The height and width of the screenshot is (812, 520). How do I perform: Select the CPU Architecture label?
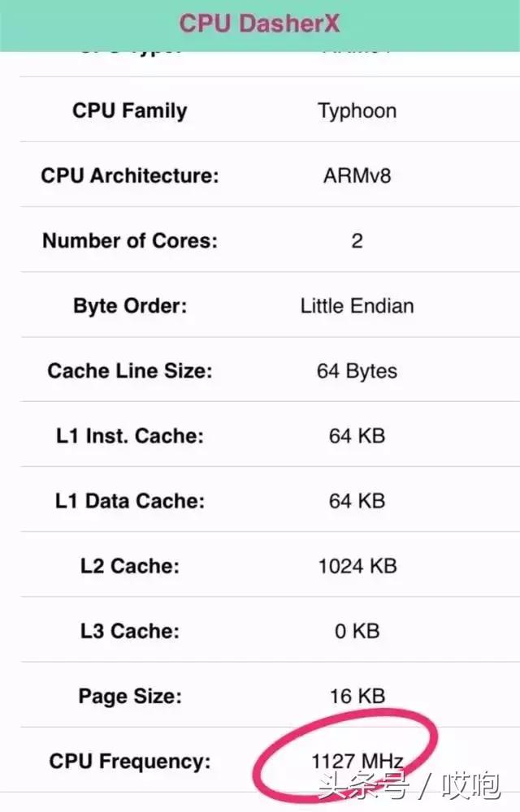coord(130,176)
